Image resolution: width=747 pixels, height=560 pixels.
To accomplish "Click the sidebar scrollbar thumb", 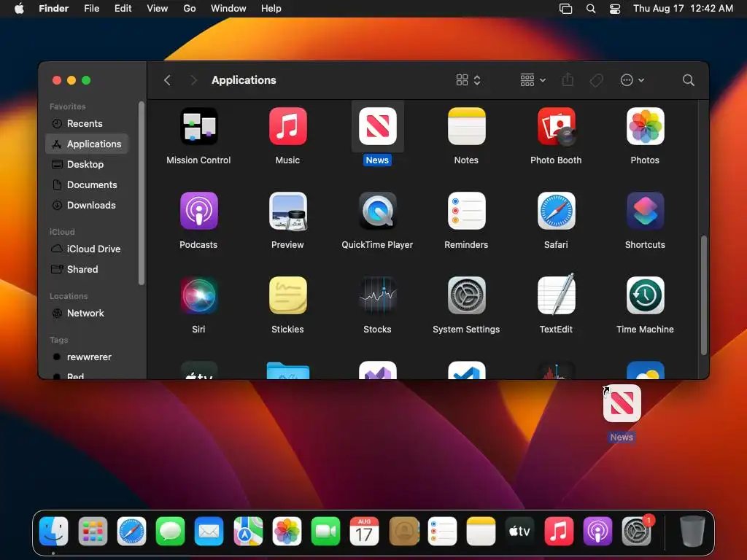I will [141, 192].
